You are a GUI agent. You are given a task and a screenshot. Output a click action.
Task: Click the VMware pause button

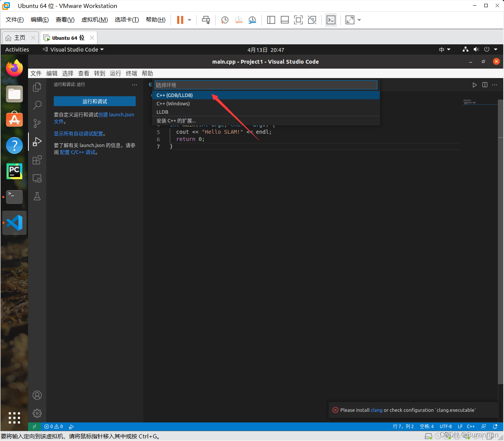[180, 20]
